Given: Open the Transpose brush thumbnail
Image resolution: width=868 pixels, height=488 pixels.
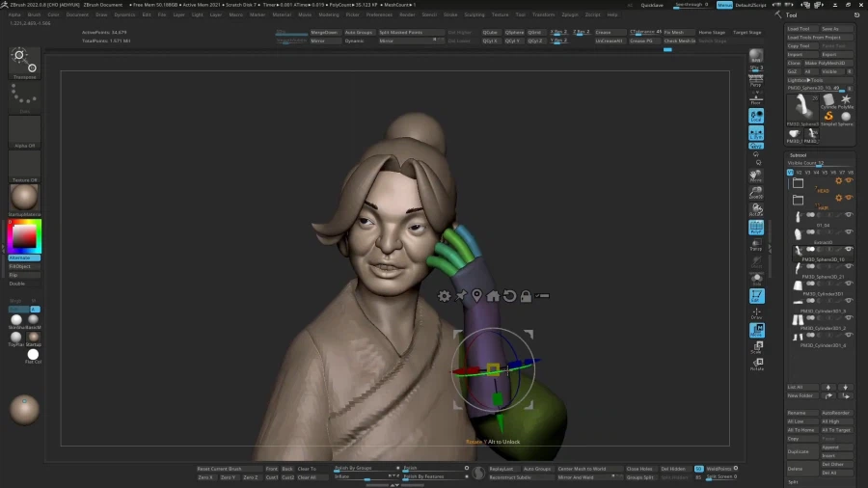Looking at the screenshot, I should 25,62.
